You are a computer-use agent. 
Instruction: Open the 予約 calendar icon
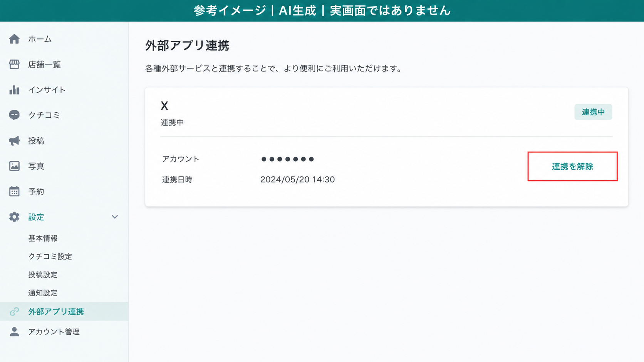pos(14,191)
